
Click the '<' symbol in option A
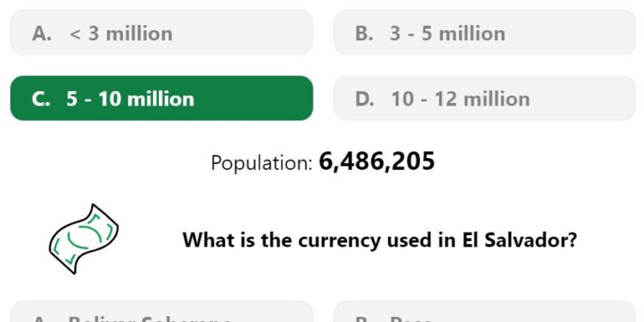coord(76,34)
